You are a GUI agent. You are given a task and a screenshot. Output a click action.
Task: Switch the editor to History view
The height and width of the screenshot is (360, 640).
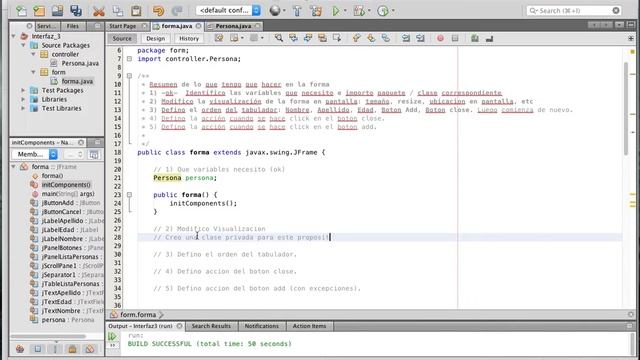tap(189, 38)
